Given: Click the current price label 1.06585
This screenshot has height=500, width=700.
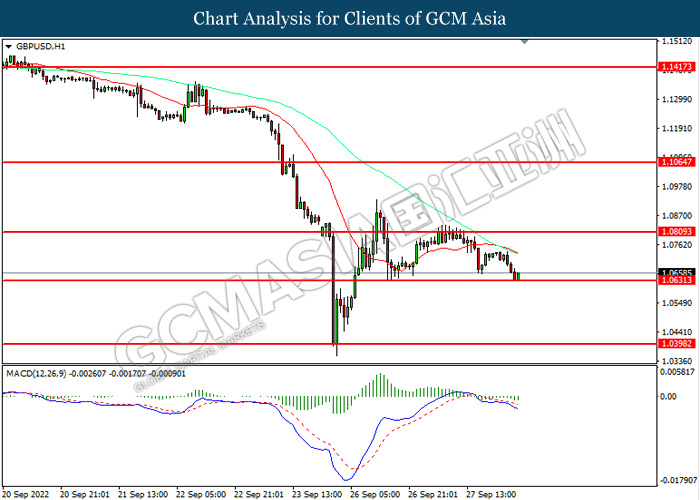Looking at the screenshot, I should pos(677,272).
